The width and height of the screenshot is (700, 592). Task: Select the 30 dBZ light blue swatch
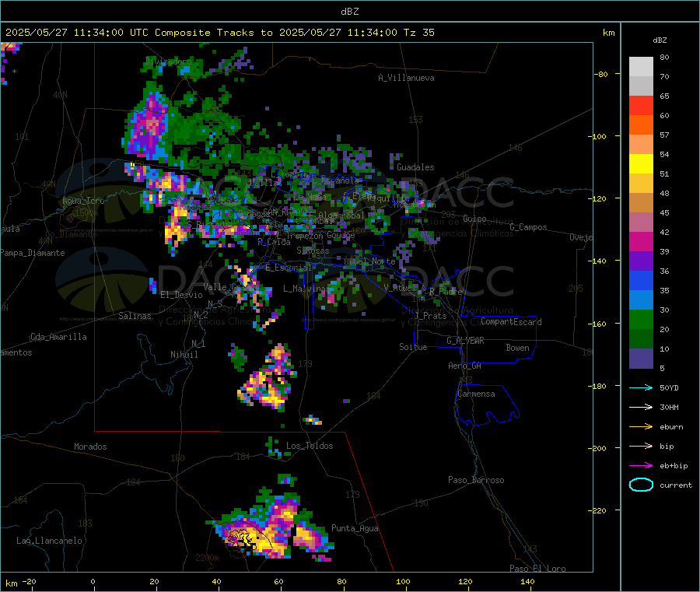[x=641, y=300]
